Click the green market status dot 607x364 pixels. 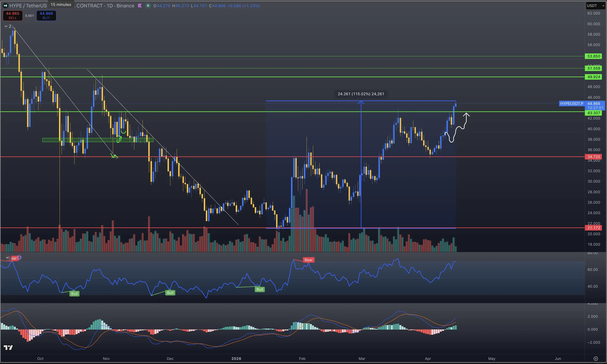(148, 6)
